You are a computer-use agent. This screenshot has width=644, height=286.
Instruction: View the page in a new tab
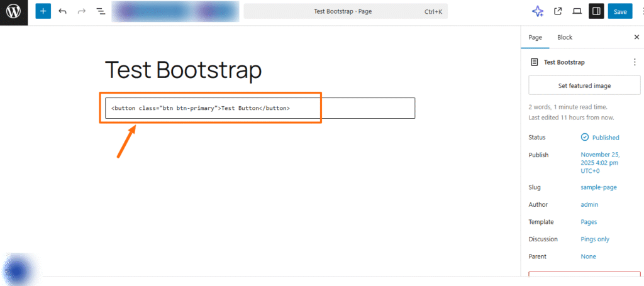click(558, 11)
